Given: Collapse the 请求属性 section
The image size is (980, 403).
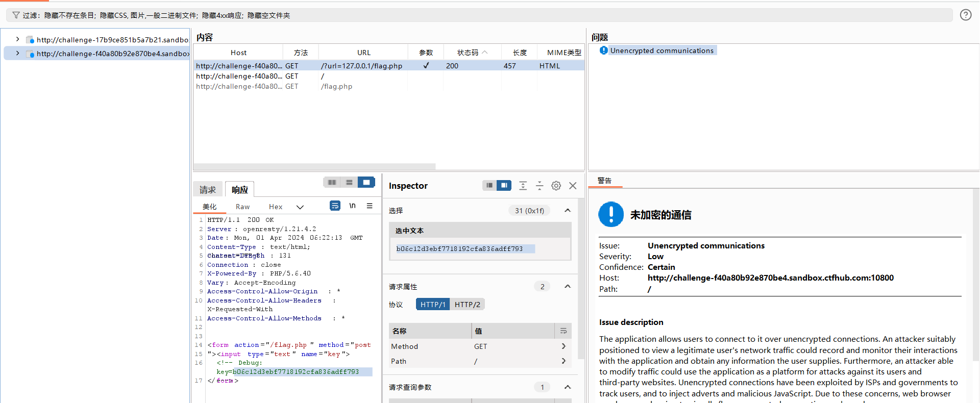Looking at the screenshot, I should click(x=567, y=287).
